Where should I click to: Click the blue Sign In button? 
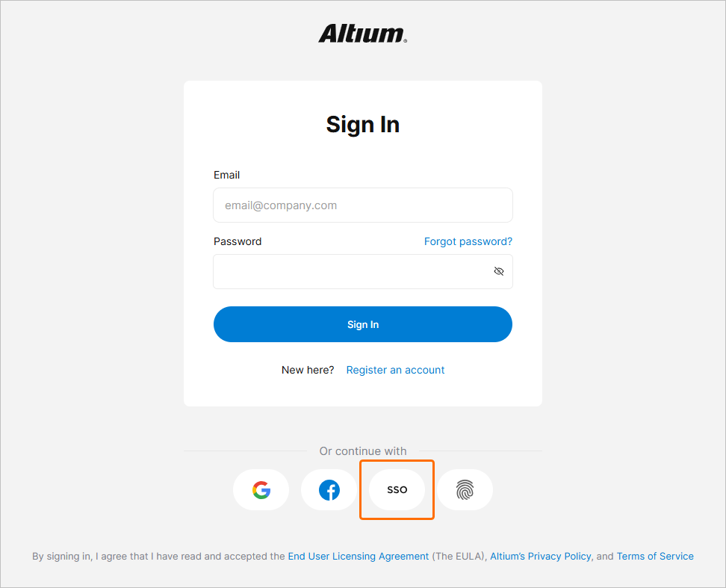tap(363, 324)
